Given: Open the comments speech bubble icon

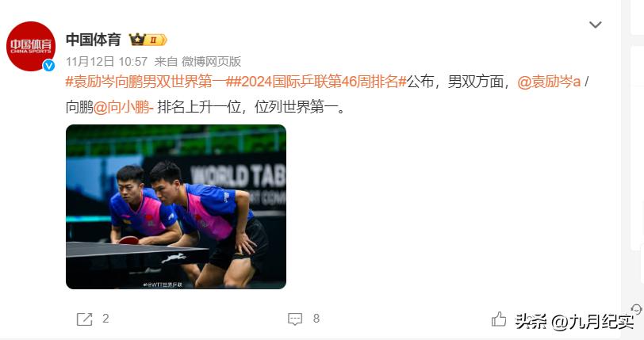Looking at the screenshot, I should [x=295, y=319].
